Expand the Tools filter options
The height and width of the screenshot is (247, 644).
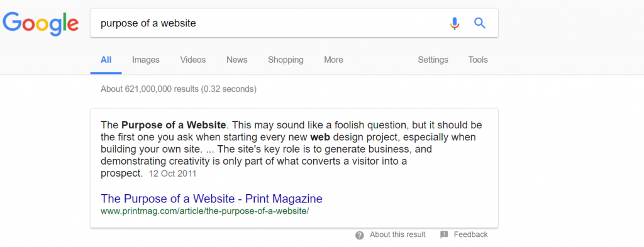[x=478, y=60]
